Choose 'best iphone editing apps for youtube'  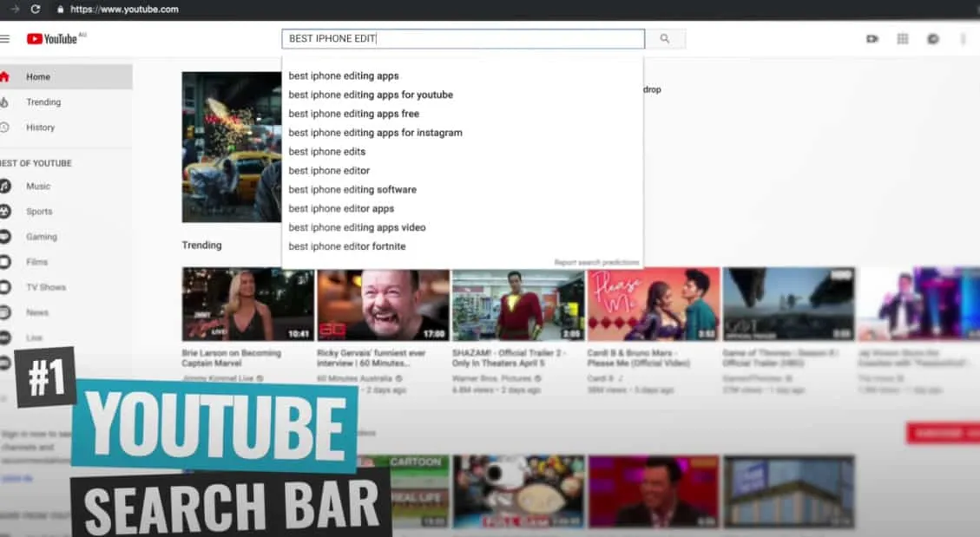point(371,95)
